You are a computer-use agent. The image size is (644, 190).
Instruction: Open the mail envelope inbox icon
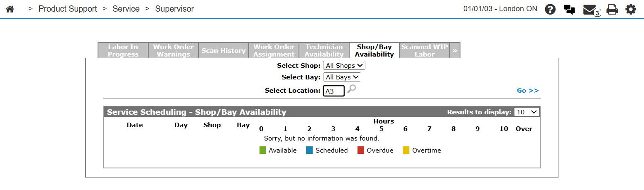590,10
